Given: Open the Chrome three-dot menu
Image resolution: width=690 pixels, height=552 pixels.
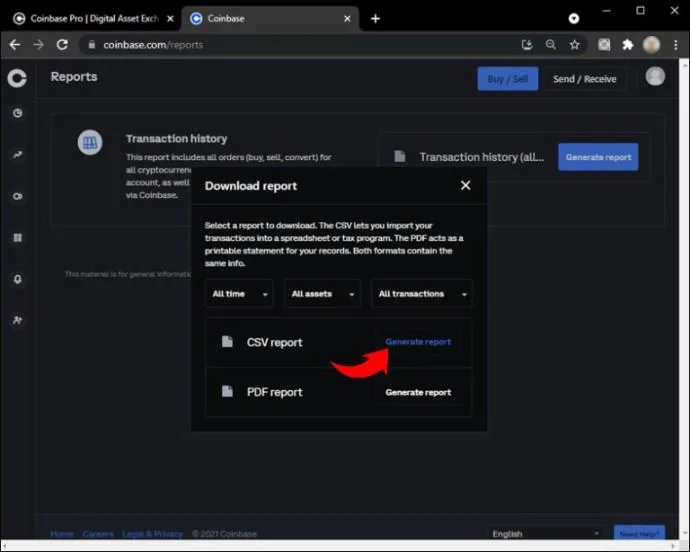Looking at the screenshot, I should point(675,44).
